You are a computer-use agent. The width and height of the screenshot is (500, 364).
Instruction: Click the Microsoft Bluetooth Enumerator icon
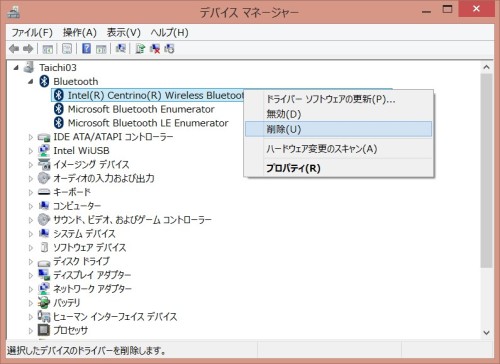pyautogui.click(x=59, y=109)
